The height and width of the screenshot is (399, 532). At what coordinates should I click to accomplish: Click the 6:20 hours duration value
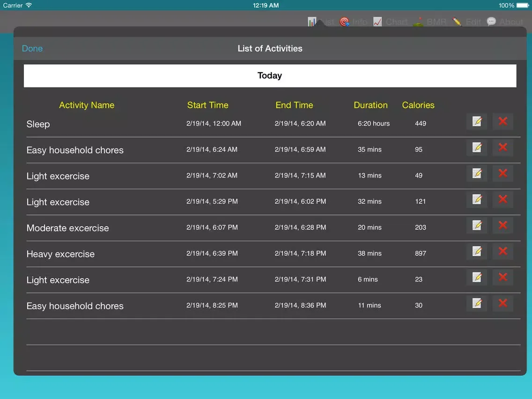pyautogui.click(x=374, y=124)
